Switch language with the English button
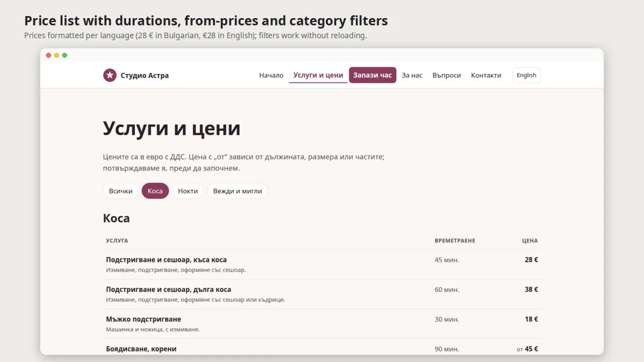This screenshot has width=644, height=362. tap(526, 75)
